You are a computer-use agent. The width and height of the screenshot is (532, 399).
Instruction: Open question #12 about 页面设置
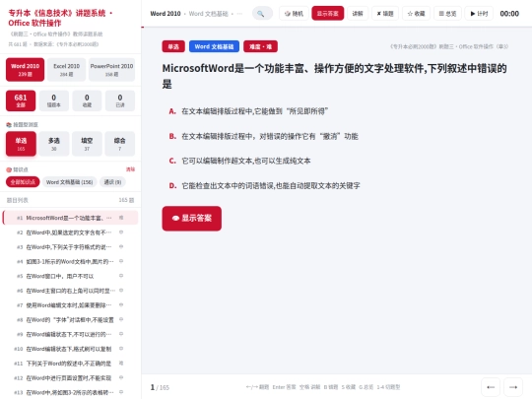coord(70,378)
